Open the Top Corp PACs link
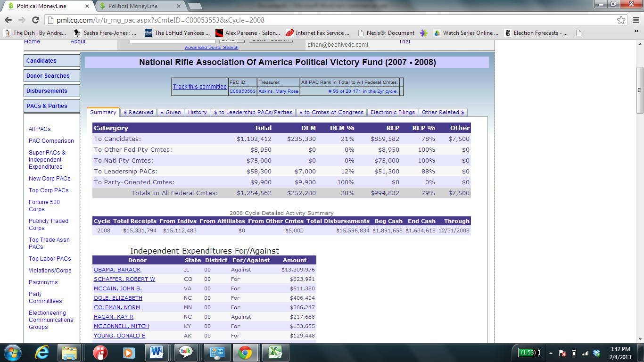Screen dimensions: 644x362 tap(49, 190)
